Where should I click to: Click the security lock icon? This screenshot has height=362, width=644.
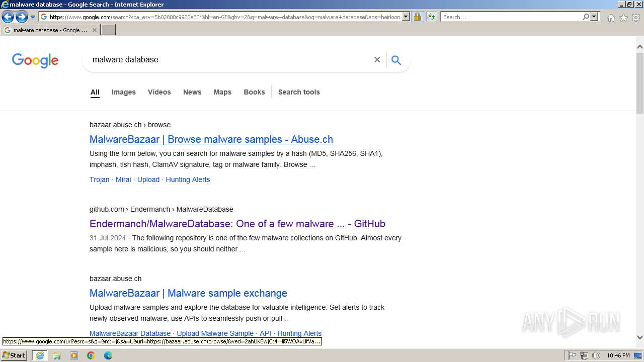point(417,17)
